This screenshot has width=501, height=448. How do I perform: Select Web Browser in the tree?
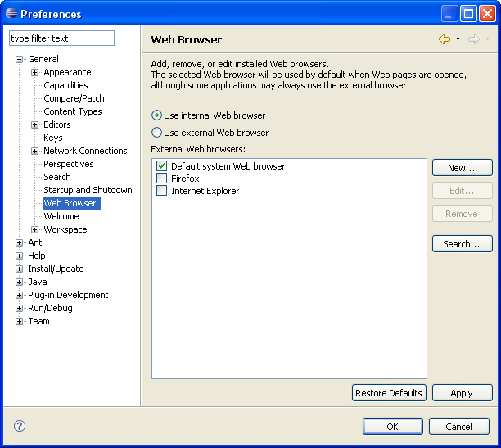[x=71, y=203]
